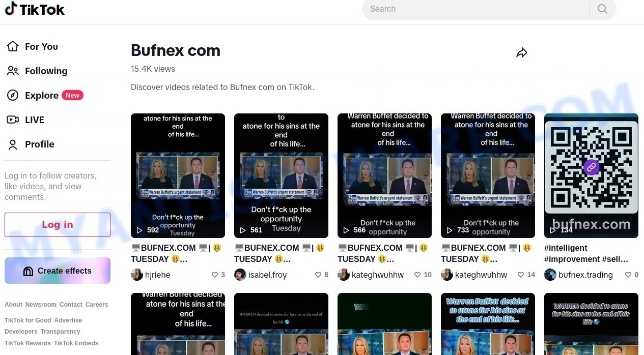Open the Advertise link
The height and width of the screenshot is (355, 644).
(x=68, y=320)
